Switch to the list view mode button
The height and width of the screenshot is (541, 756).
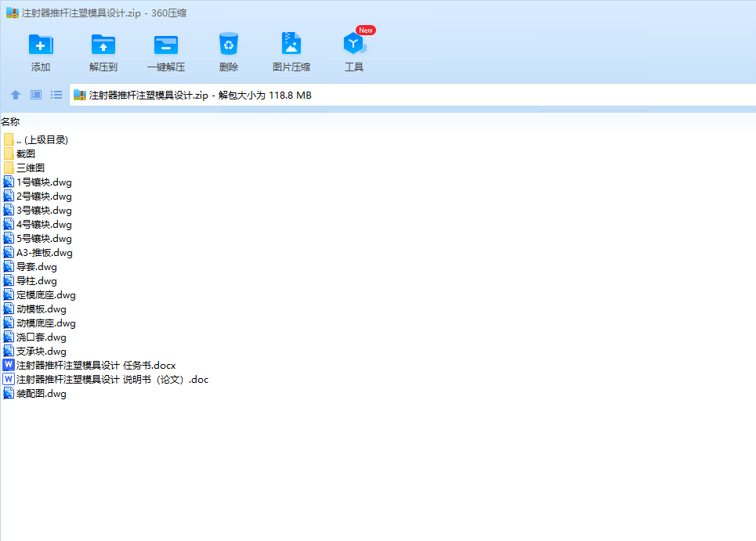(x=56, y=95)
